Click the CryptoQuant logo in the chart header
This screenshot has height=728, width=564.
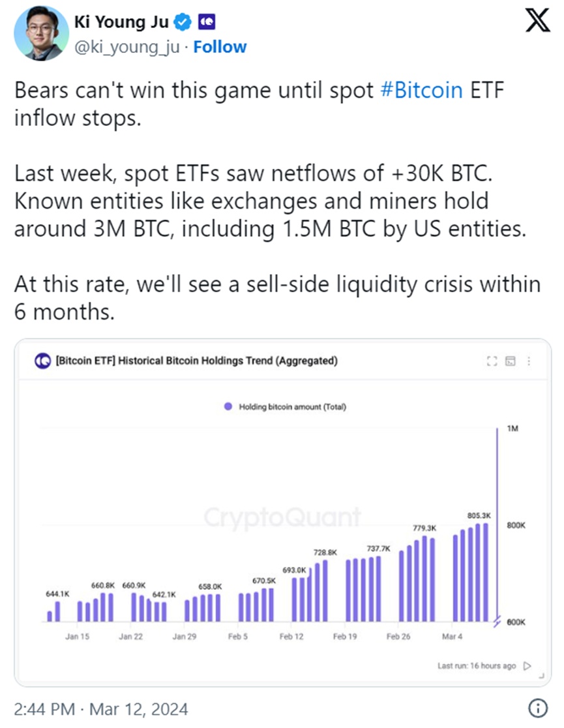(42, 361)
